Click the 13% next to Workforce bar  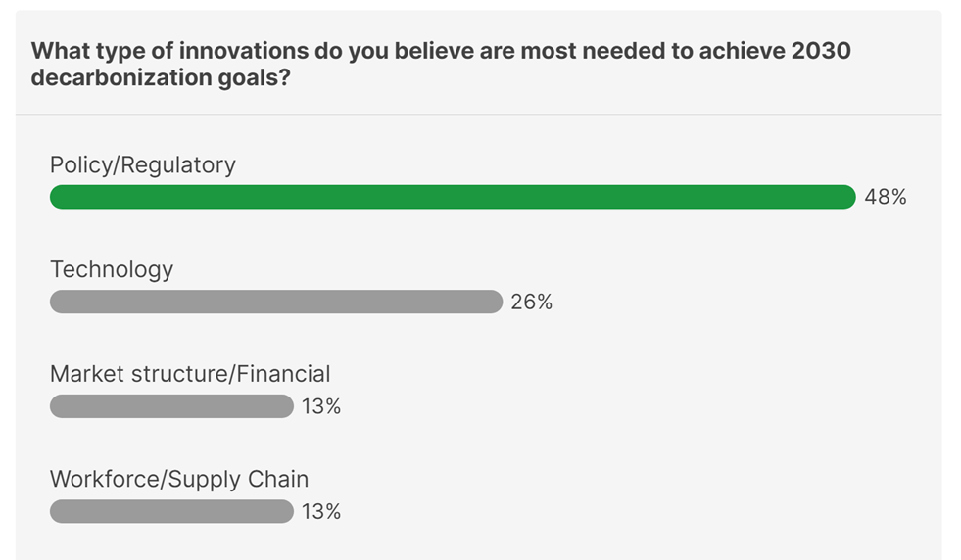(321, 511)
